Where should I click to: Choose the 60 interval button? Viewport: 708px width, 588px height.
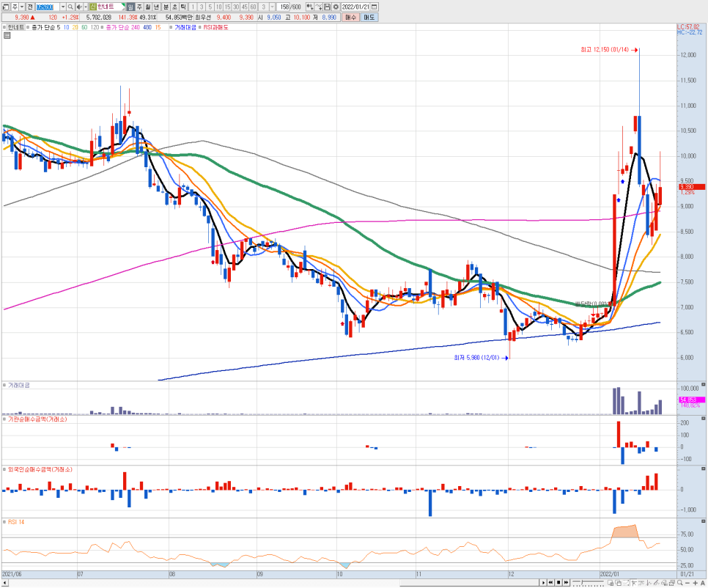pos(253,7)
